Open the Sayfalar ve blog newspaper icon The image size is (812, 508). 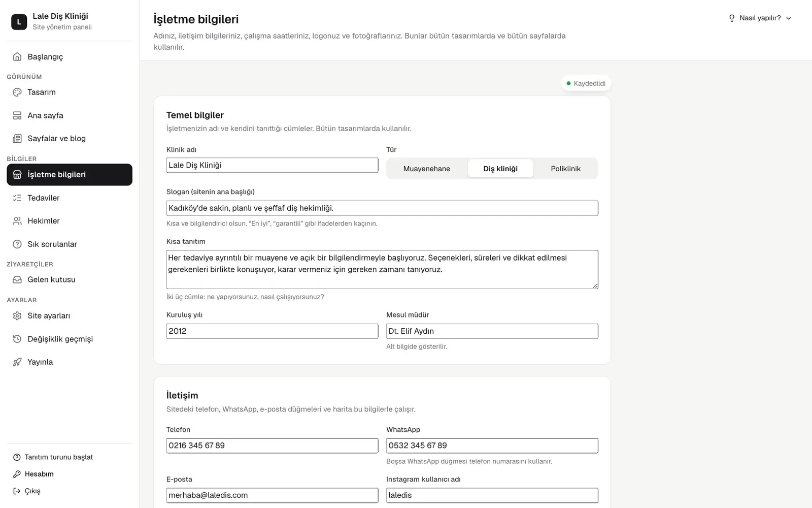17,138
